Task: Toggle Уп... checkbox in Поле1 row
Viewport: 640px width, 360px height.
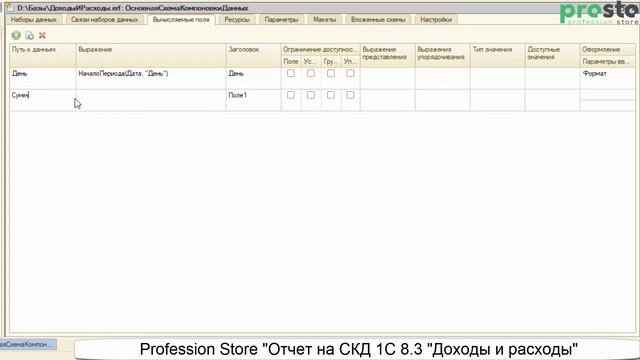Action: tap(350, 95)
